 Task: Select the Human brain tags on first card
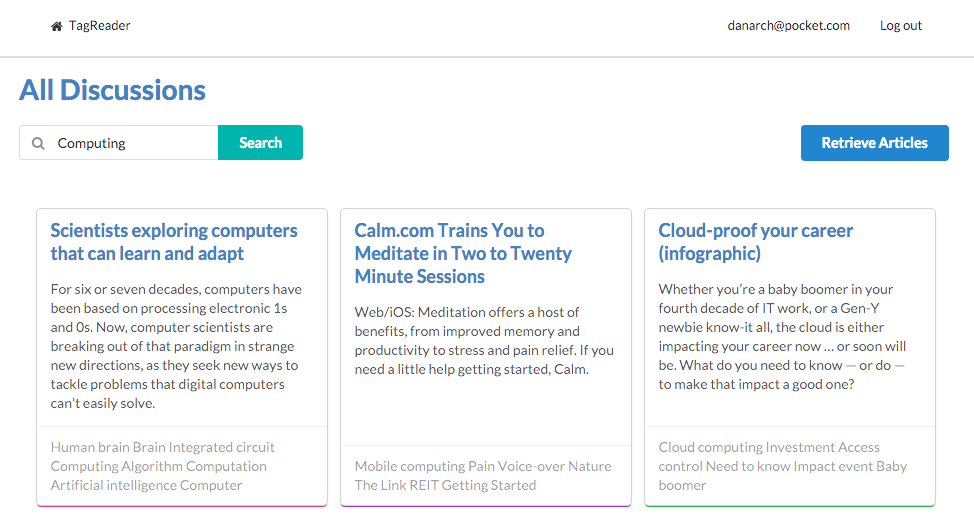(x=163, y=466)
